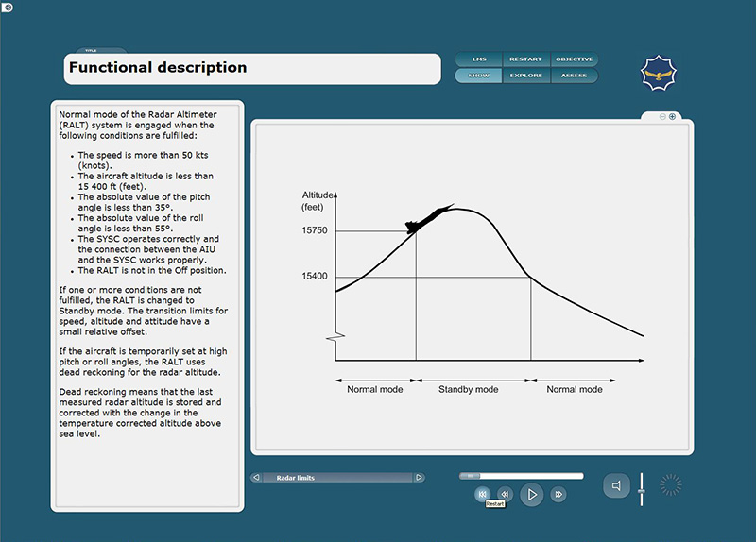756x542 pixels.
Task: Click the text 'The RALT is not in the Off position.'
Action: point(152,270)
